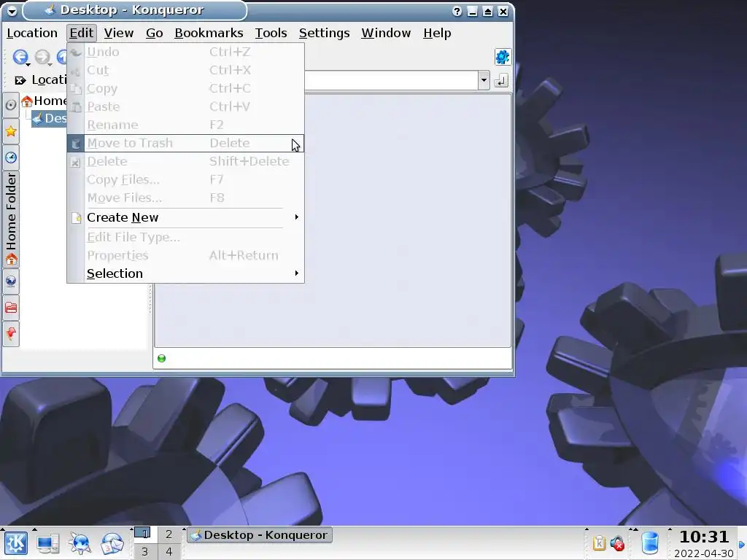Choose Move Files... menu entry
The width and height of the screenshot is (747, 560).
point(185,198)
